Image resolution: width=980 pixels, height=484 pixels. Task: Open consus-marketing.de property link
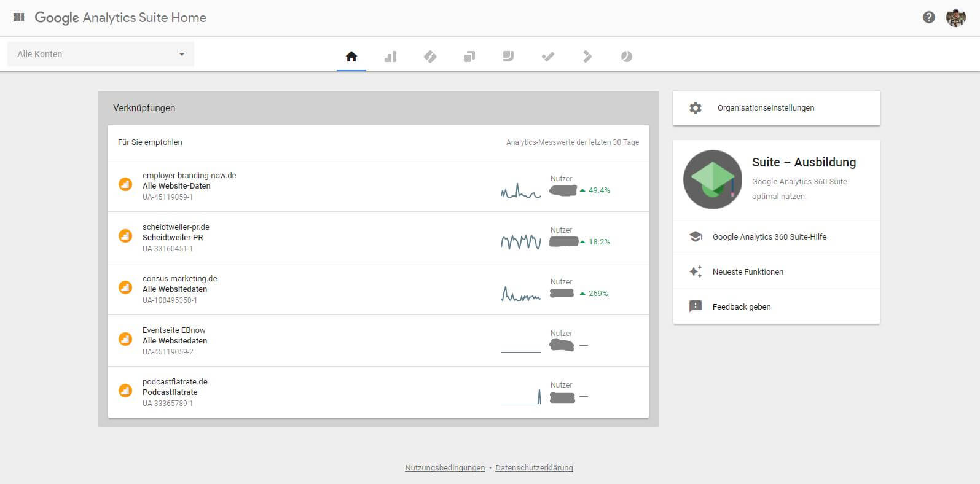[180, 278]
